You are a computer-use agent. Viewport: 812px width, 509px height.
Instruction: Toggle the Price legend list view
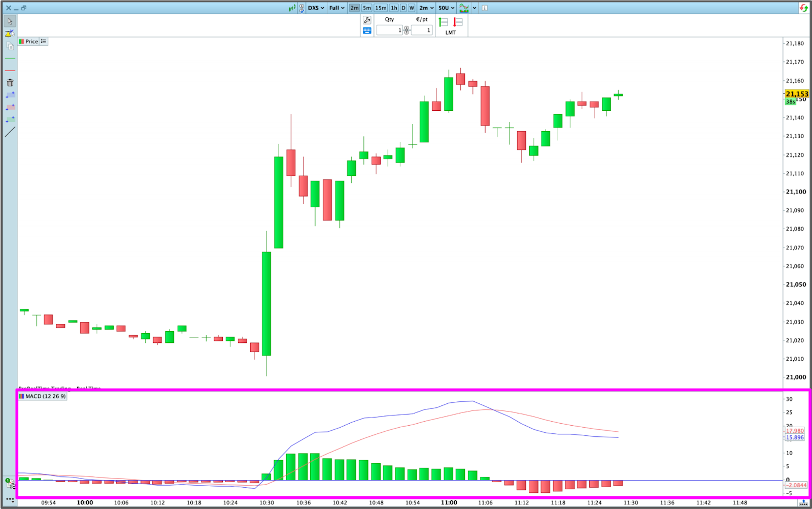pos(44,41)
